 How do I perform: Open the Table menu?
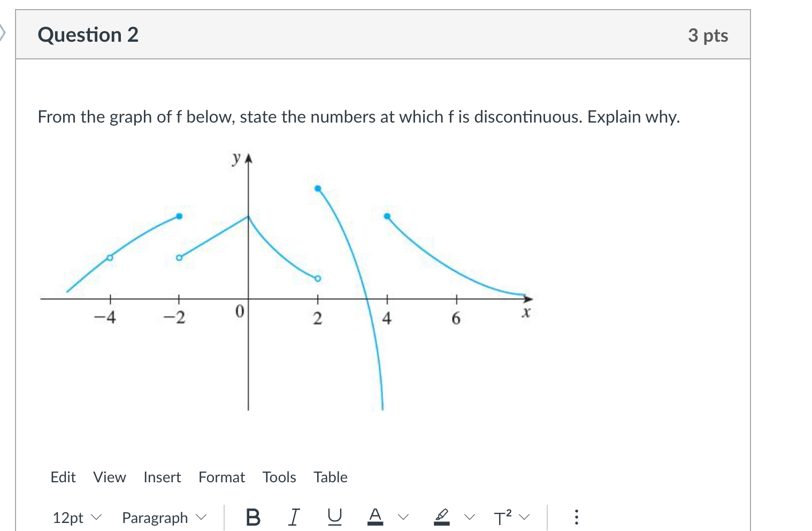pos(330,477)
